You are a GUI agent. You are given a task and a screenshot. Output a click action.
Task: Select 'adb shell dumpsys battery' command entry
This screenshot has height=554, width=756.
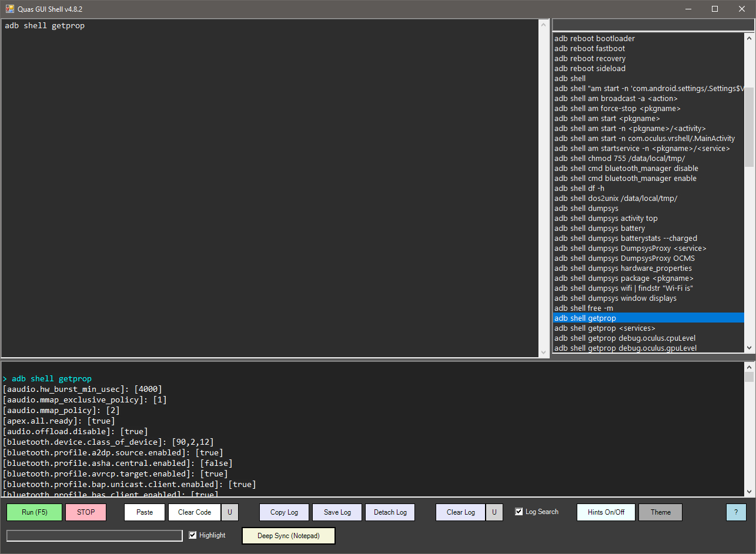[600, 229]
